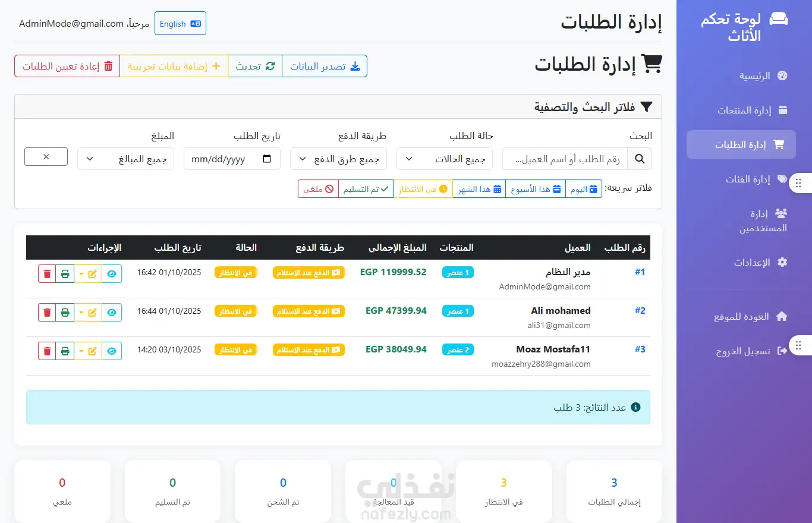Enable the green تم التسليم quick filter
The width and height of the screenshot is (812, 523).
point(366,189)
